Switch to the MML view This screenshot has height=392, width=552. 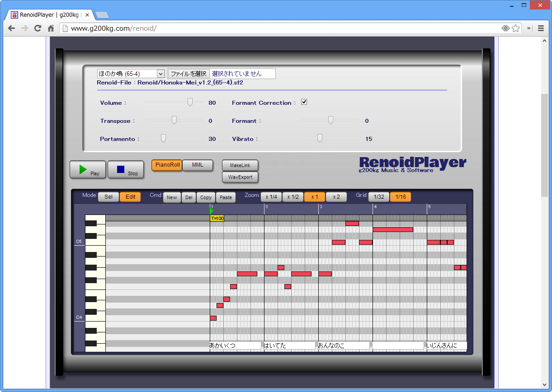(x=198, y=165)
